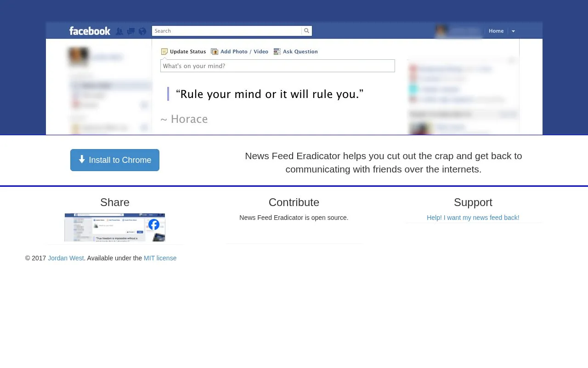The width and height of the screenshot is (588, 368).
Task: Open the notifications globe icon
Action: tap(142, 31)
